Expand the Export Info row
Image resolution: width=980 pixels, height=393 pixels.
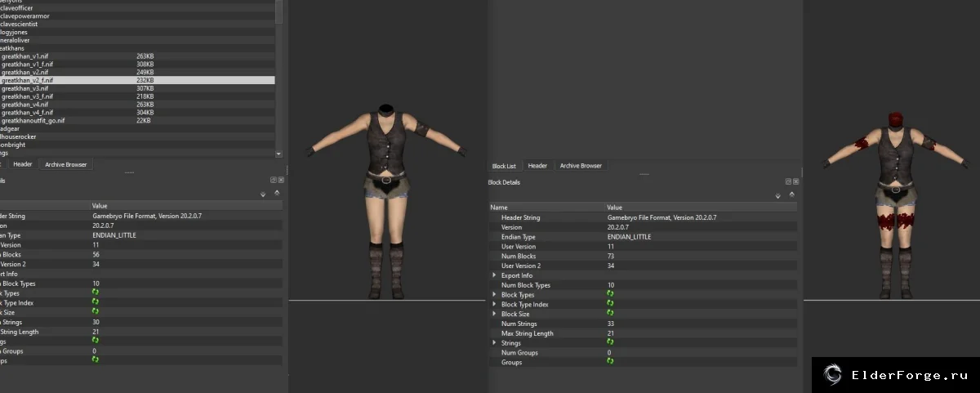[x=493, y=275]
